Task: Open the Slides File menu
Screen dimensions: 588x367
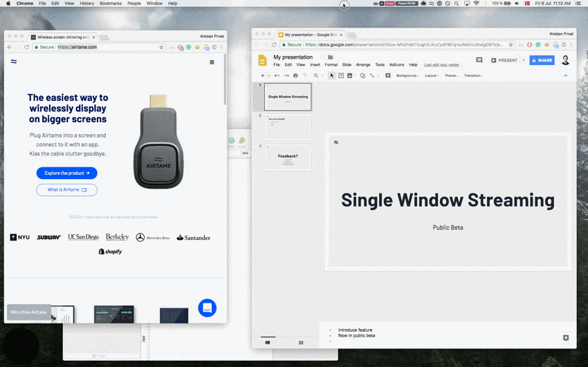Action: coord(277,65)
